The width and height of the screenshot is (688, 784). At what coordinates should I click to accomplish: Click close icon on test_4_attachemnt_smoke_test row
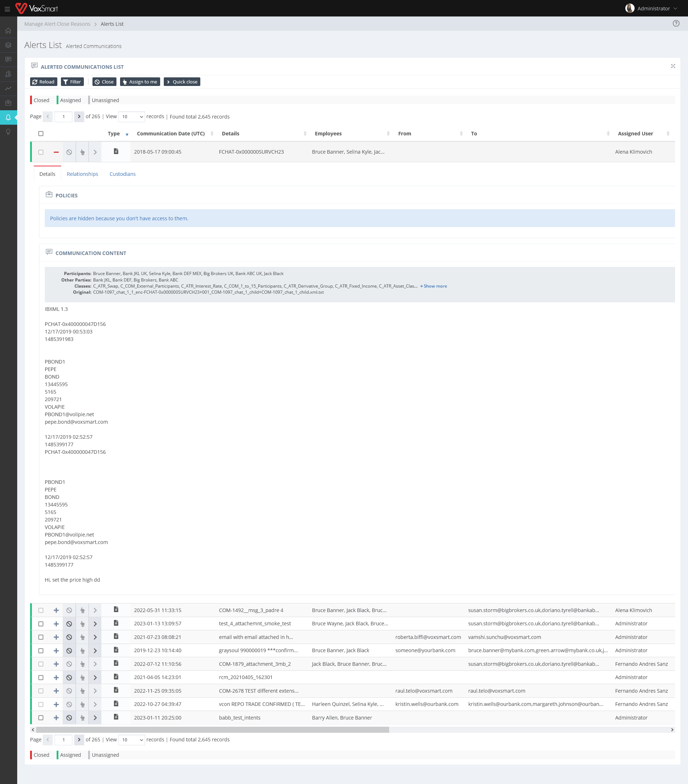[69, 624]
